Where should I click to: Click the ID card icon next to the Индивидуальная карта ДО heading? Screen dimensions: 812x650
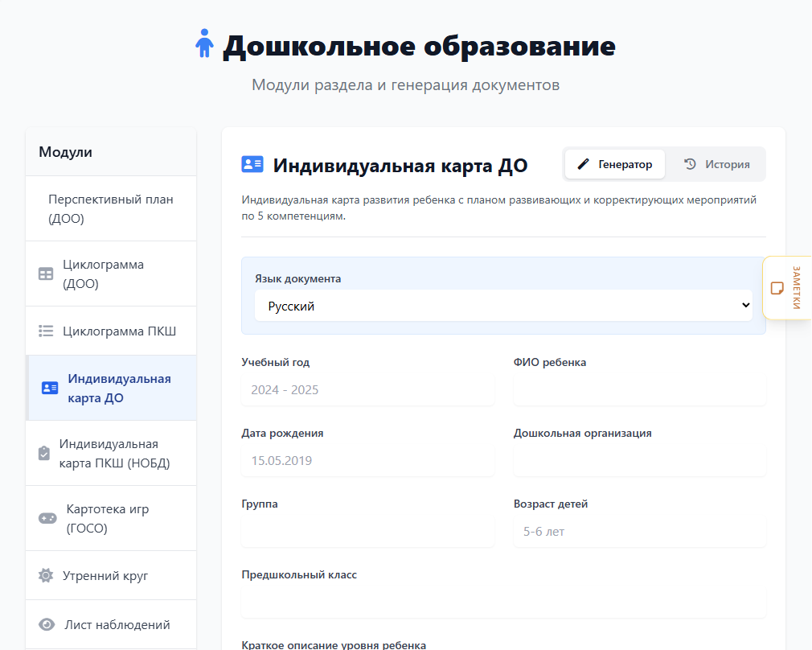click(252, 164)
